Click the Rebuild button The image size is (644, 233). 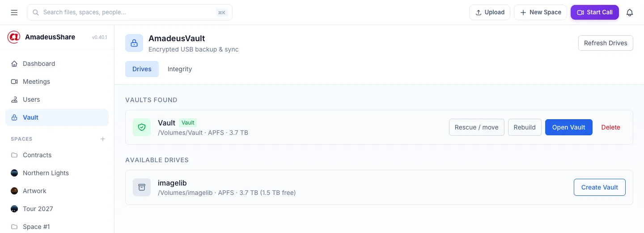point(525,127)
